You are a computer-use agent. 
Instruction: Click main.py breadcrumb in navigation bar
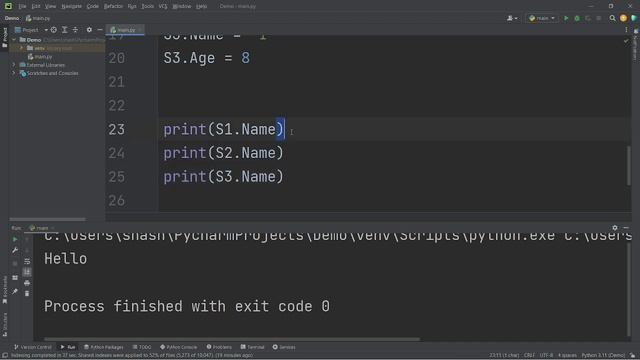38,18
